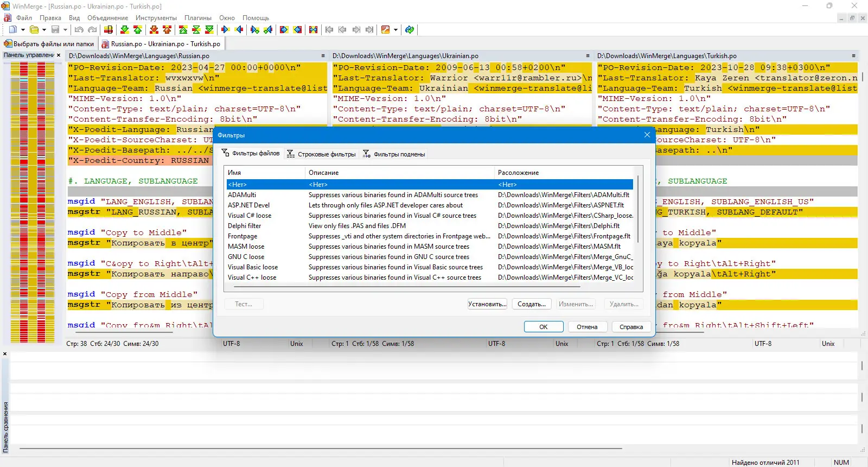Image resolution: width=868 pixels, height=467 pixels.
Task: Click the Open folder toolbar icon
Action: click(x=34, y=30)
